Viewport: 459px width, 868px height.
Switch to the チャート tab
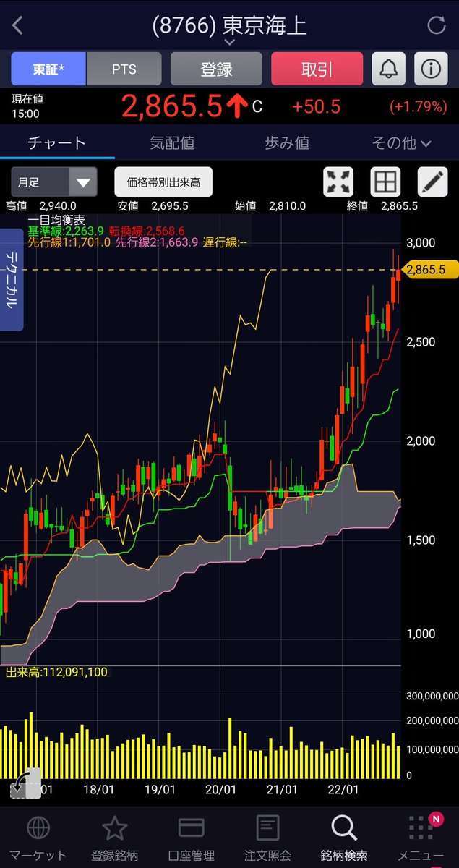pyautogui.click(x=57, y=143)
